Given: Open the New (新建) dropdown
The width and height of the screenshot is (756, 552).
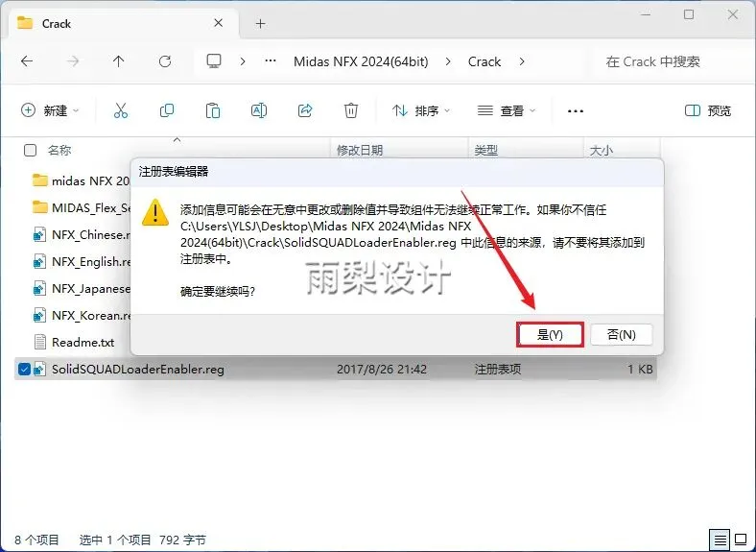Looking at the screenshot, I should point(50,110).
